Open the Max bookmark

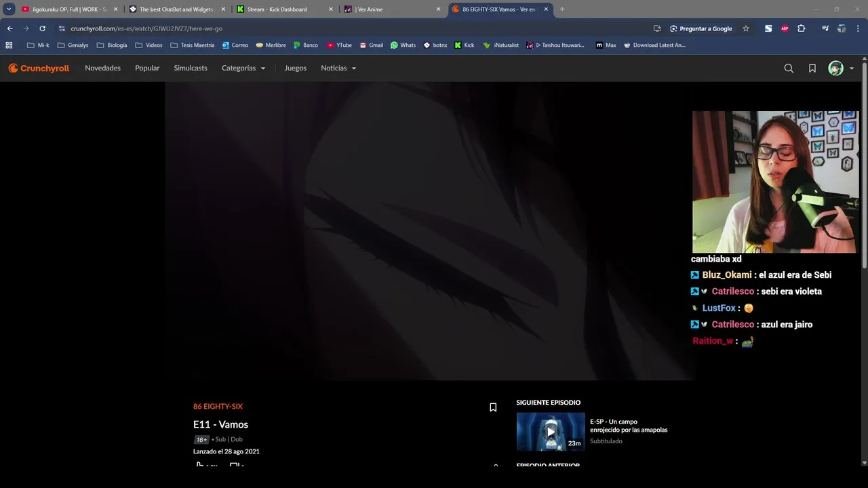(606, 45)
